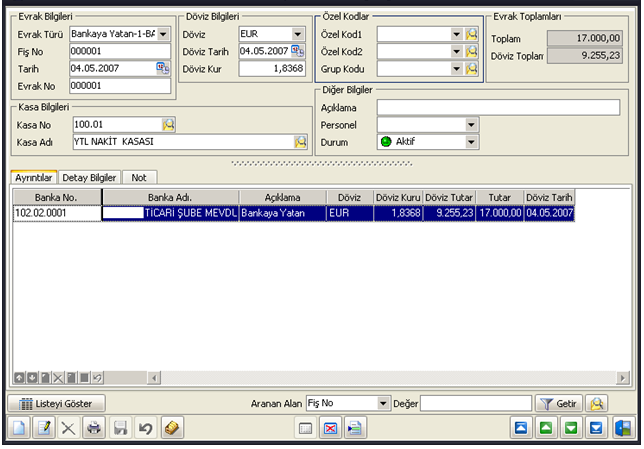Click the red X cancel icon in the bottom center
This screenshot has height=449, width=644.
click(331, 428)
